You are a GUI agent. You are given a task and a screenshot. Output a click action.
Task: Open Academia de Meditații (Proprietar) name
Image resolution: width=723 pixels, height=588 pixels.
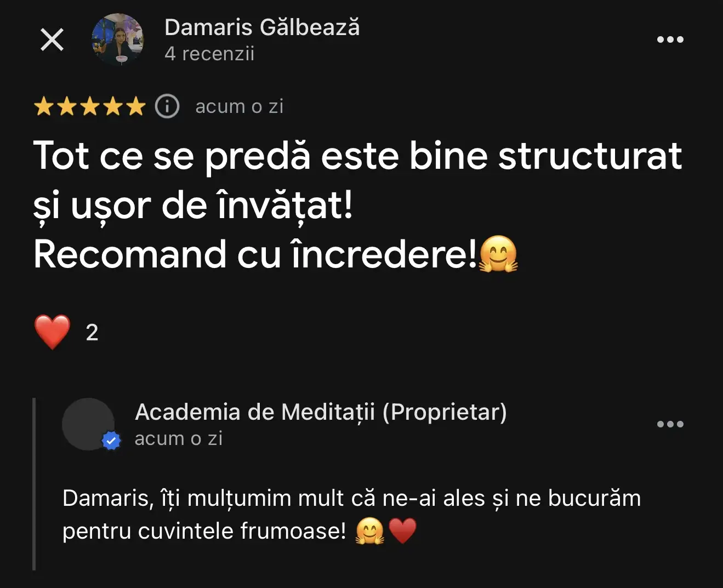pos(321,412)
